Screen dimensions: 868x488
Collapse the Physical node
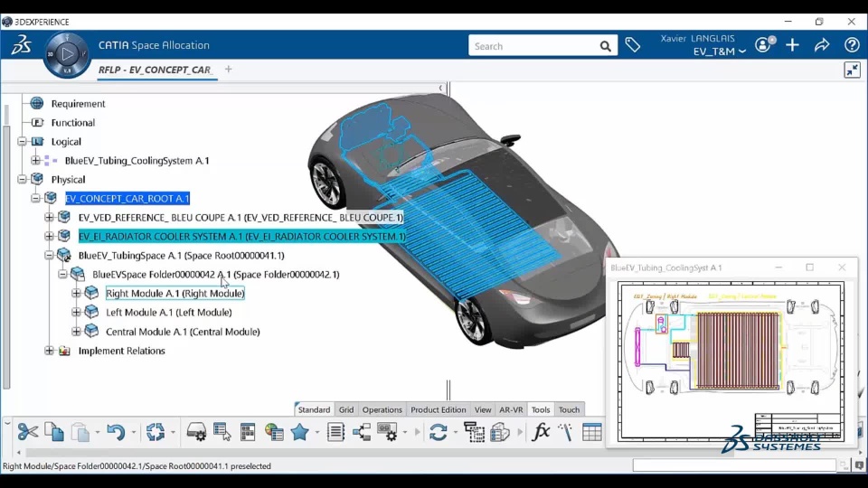point(22,179)
